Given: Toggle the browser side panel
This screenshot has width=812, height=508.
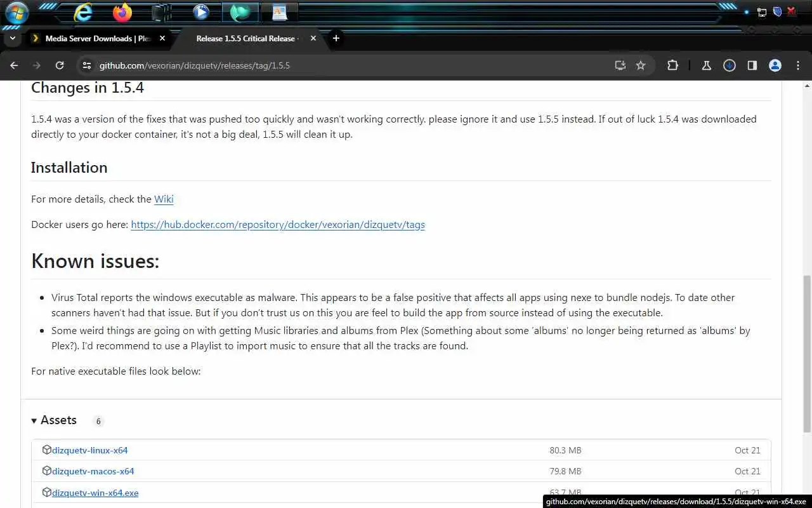Looking at the screenshot, I should [x=752, y=65].
